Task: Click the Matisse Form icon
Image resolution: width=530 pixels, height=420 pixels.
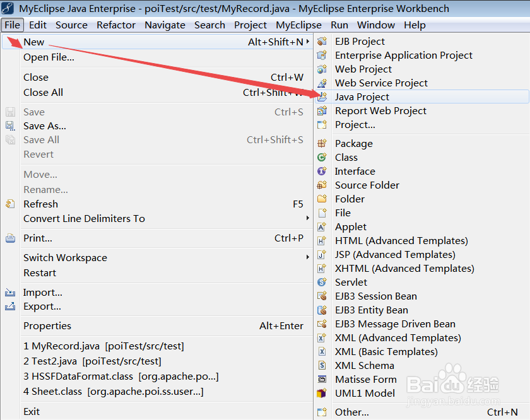Action: pos(322,379)
